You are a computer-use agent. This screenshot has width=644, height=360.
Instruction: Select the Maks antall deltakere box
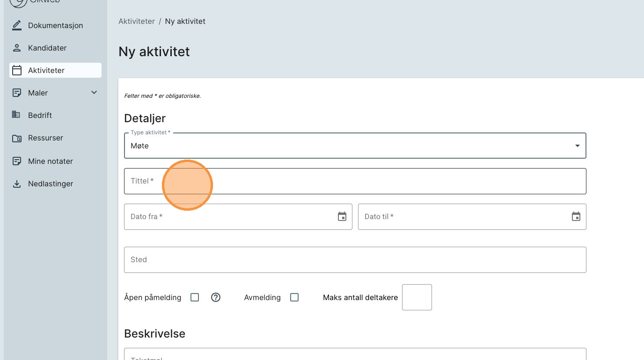417,297
